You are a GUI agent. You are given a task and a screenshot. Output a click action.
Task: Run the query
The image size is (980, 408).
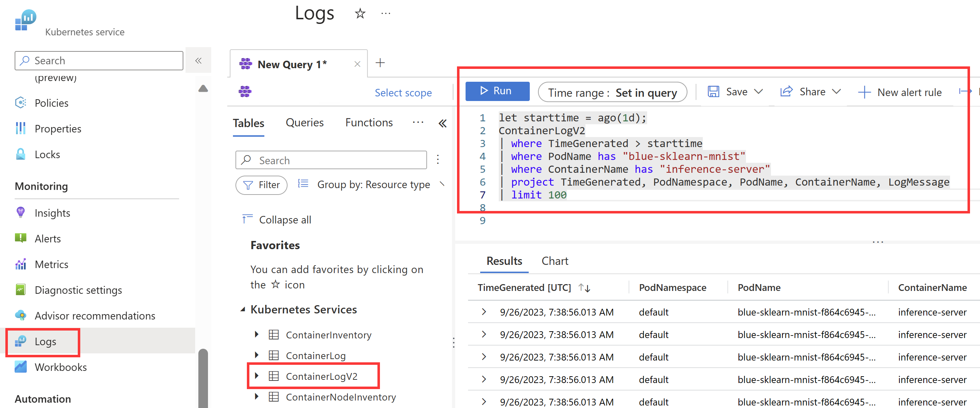click(497, 91)
